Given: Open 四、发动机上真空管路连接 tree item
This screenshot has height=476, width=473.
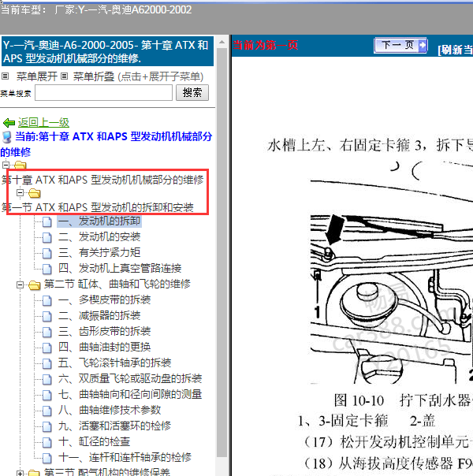Looking at the screenshot, I should (120, 269).
